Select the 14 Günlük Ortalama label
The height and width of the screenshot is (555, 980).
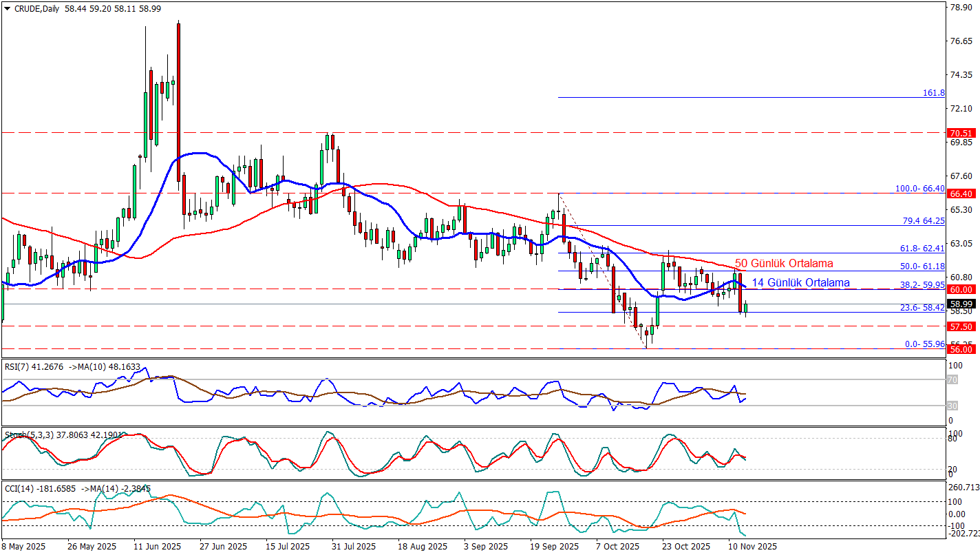coord(800,282)
